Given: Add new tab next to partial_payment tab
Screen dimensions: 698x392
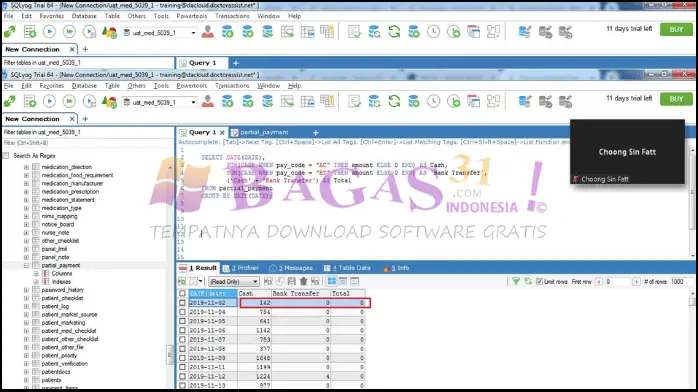Looking at the screenshot, I should click(x=316, y=133).
